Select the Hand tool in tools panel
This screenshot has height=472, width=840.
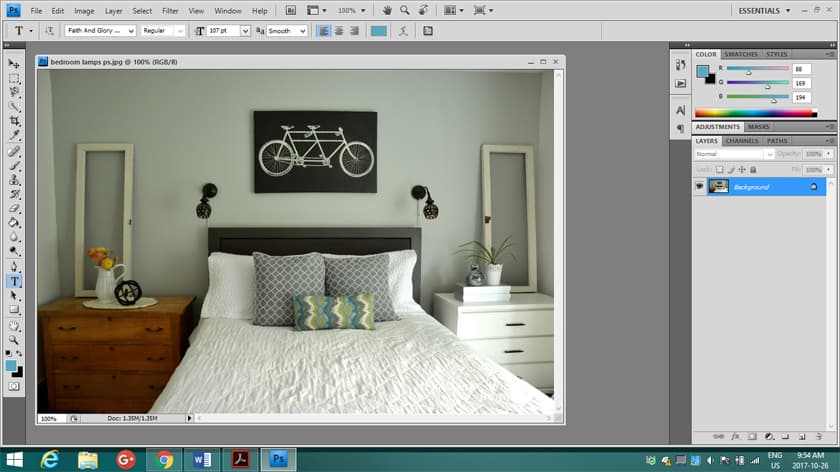click(x=14, y=326)
